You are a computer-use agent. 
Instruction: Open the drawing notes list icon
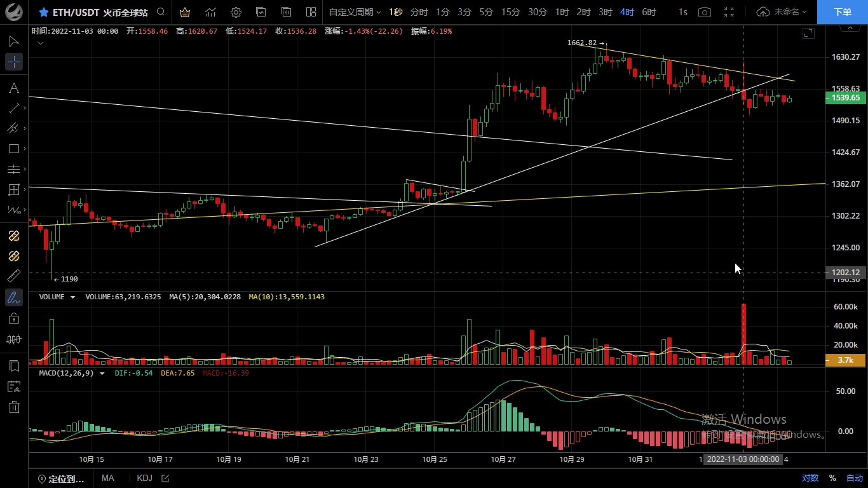(14, 386)
